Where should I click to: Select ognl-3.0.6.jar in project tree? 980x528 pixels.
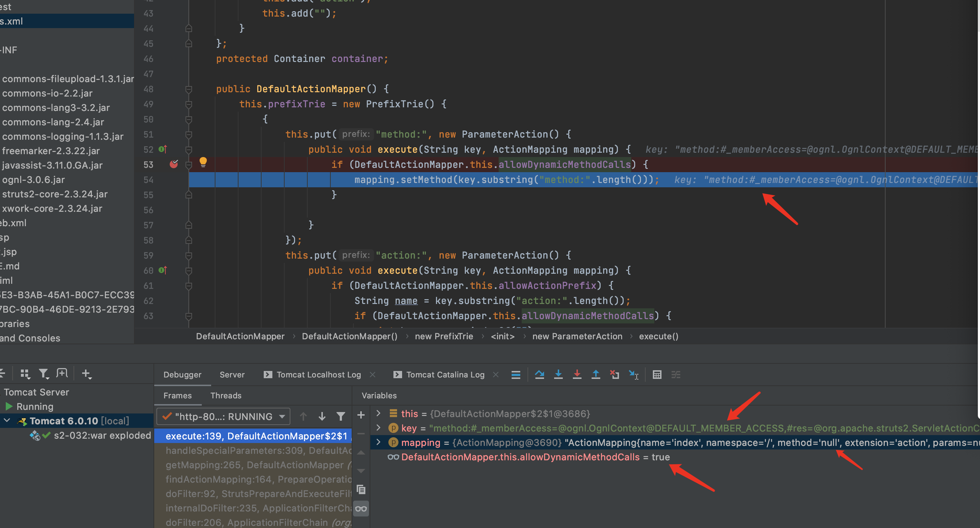[x=34, y=180]
